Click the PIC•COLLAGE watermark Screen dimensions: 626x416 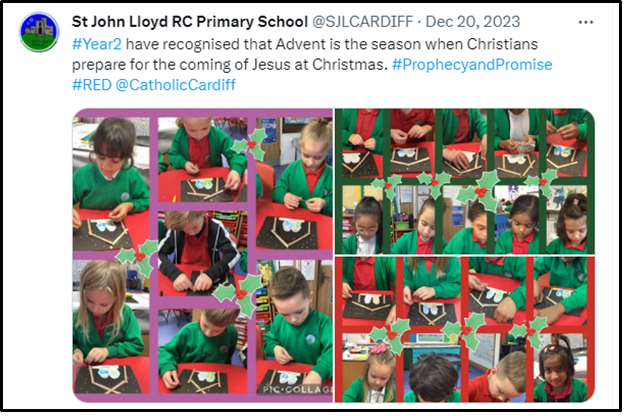point(297,389)
